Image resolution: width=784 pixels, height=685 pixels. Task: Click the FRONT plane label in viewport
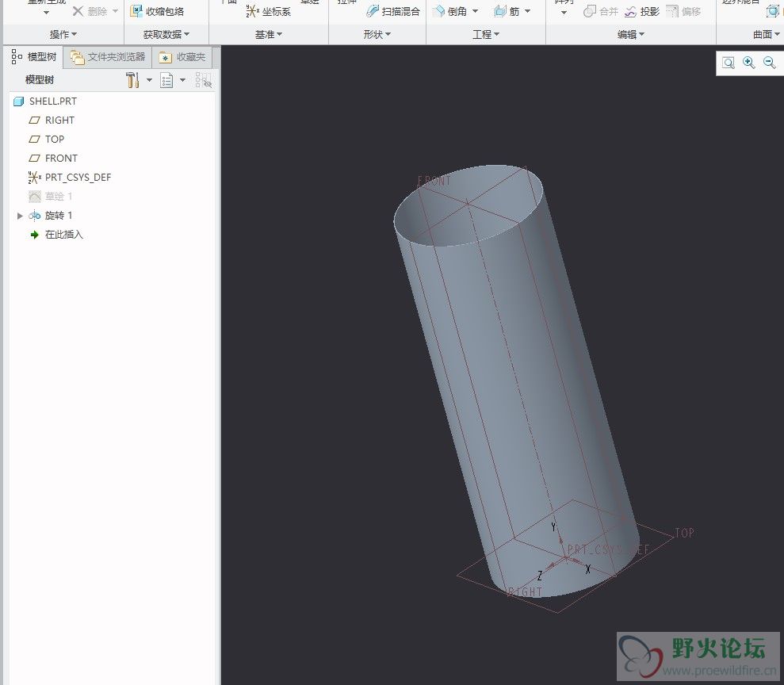(x=434, y=181)
